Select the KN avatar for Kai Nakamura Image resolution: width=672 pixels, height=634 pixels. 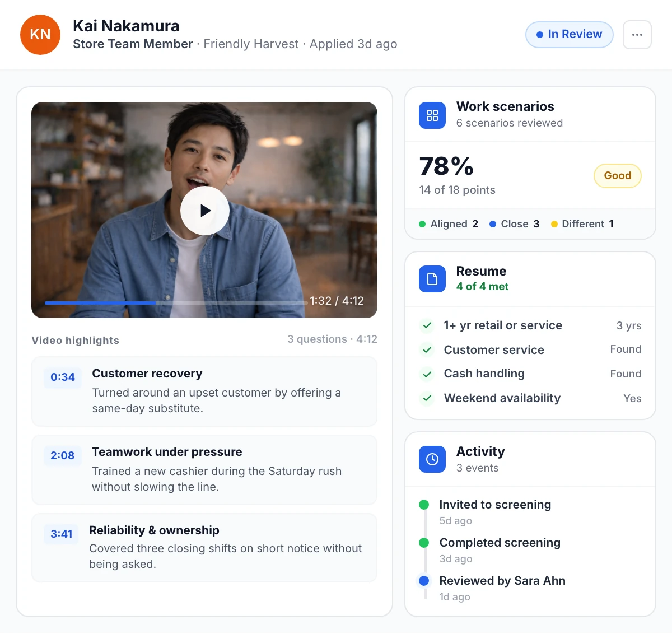40,34
